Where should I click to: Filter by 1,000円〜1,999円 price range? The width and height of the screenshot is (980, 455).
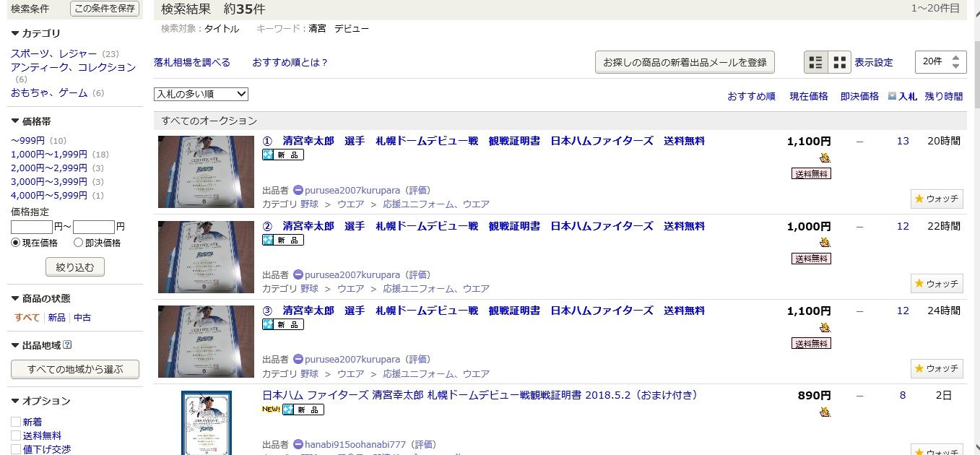click(49, 154)
